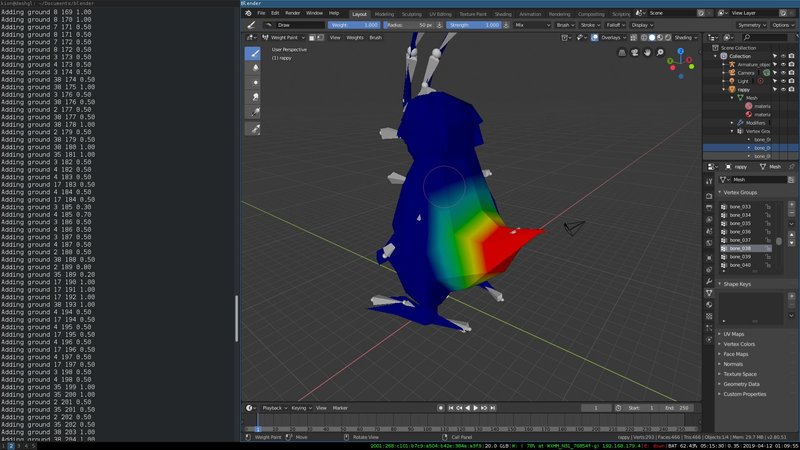Image resolution: width=800 pixels, height=450 pixels.
Task: Toggle radius pressure sensitivity icon
Action: (439, 25)
